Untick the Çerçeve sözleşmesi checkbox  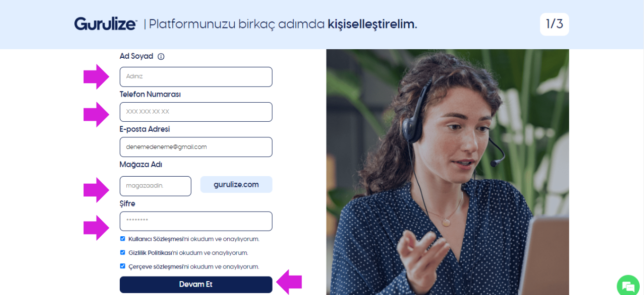click(x=123, y=266)
